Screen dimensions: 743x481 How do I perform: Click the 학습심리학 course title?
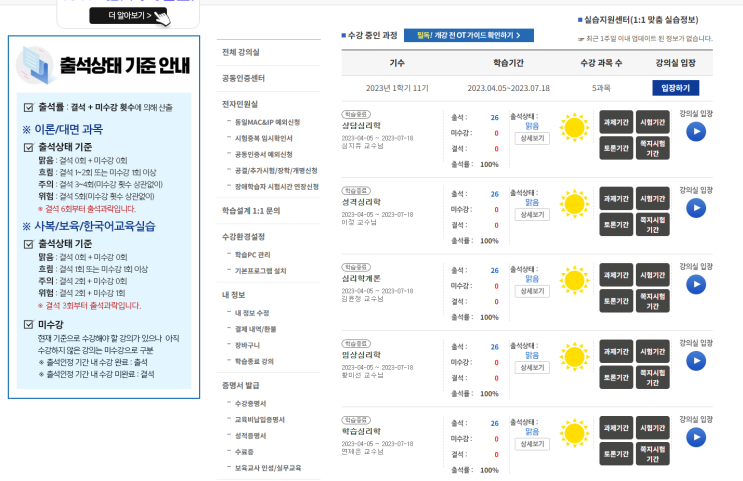coord(361,431)
